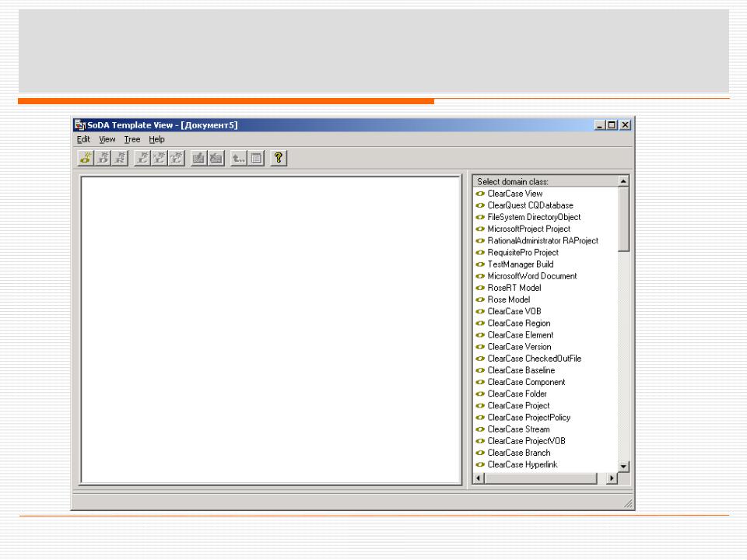Open the Tree menu
The width and height of the screenshot is (747, 560).
[132, 139]
